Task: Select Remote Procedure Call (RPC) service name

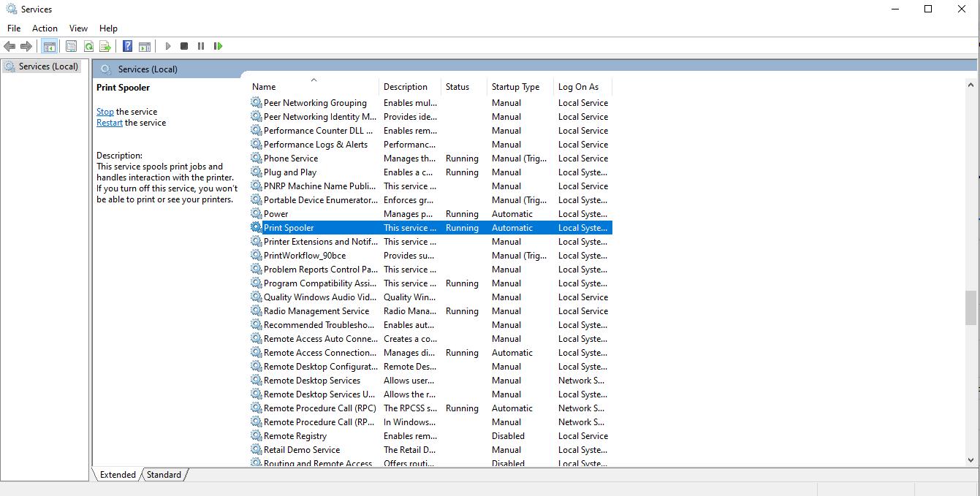Action: point(320,408)
